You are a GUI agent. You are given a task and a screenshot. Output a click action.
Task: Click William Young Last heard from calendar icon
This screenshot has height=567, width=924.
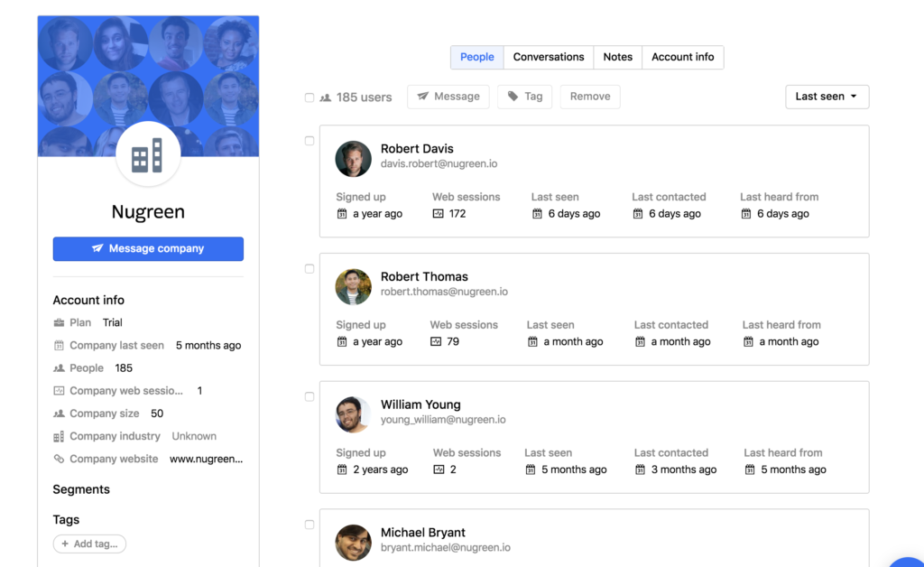750,469
